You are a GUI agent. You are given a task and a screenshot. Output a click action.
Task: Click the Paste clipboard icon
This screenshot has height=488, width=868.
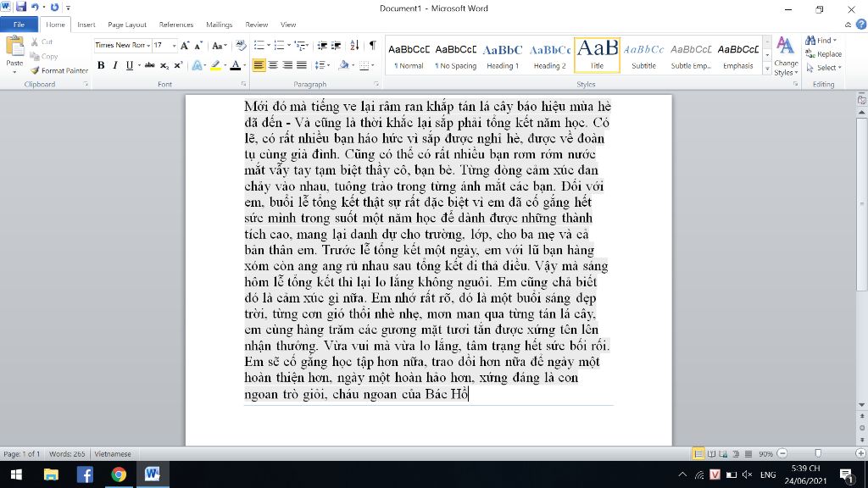(x=14, y=47)
